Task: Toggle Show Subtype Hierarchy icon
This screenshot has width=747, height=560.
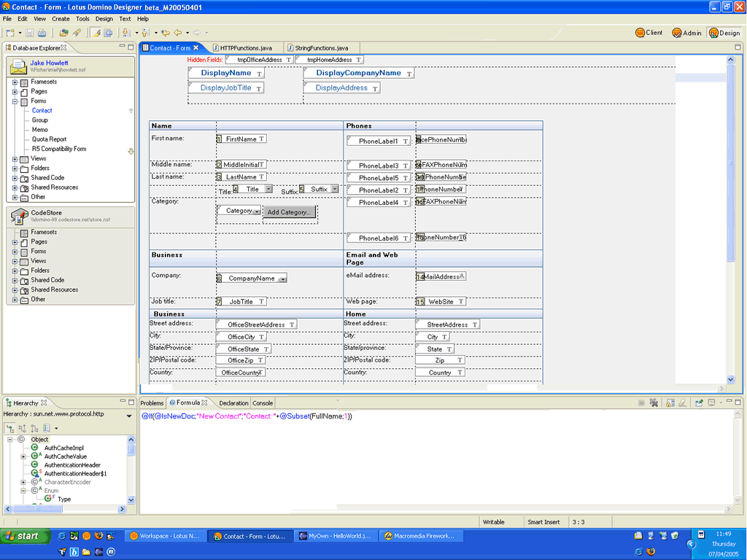Action: coord(34,428)
